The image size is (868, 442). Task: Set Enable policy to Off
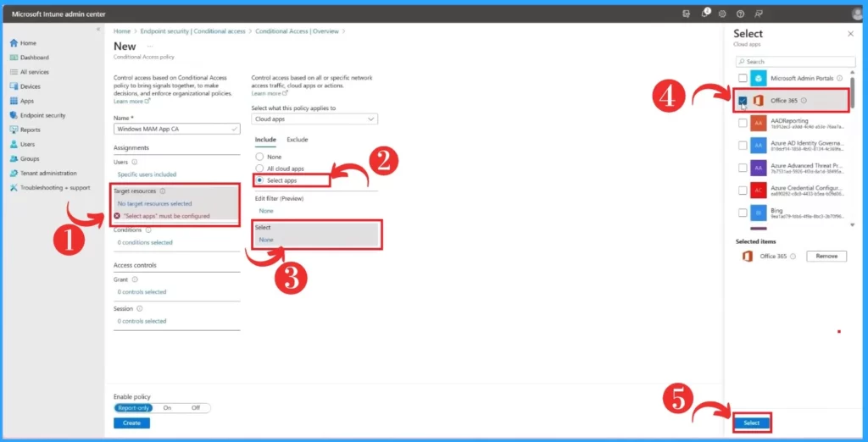point(196,407)
